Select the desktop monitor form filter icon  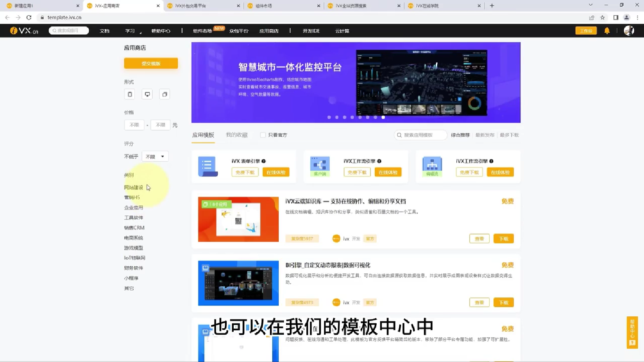click(147, 94)
